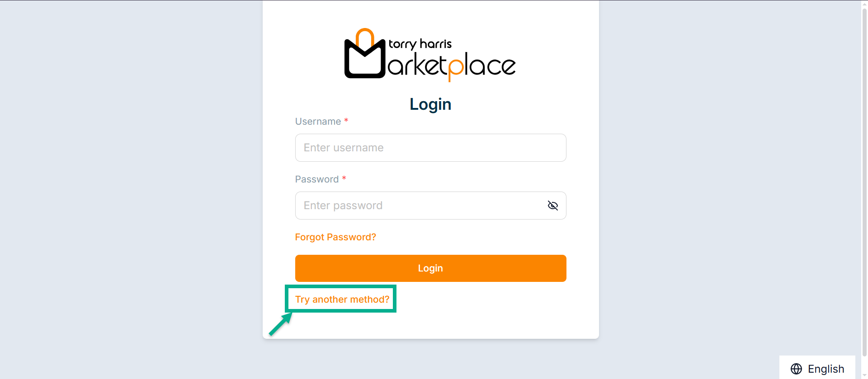868x379 pixels.
Task: Click the red asterisk next to Password
Action: coord(344,178)
